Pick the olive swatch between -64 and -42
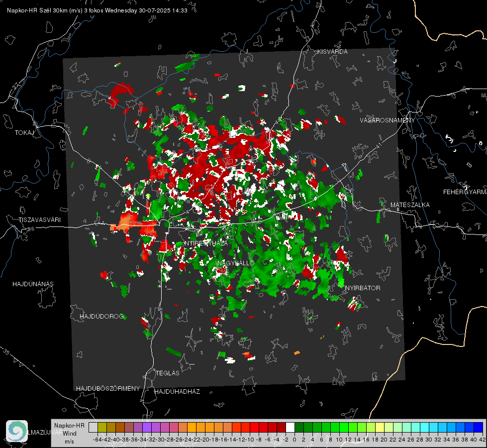Viewport: 487px width, 448px height. tap(102, 427)
